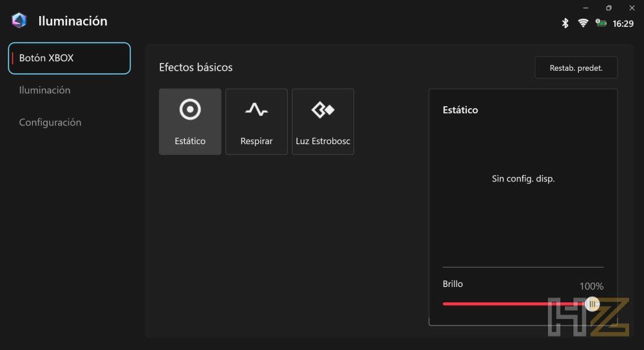Click the battery status icon
The image size is (644, 350).
(x=601, y=23)
